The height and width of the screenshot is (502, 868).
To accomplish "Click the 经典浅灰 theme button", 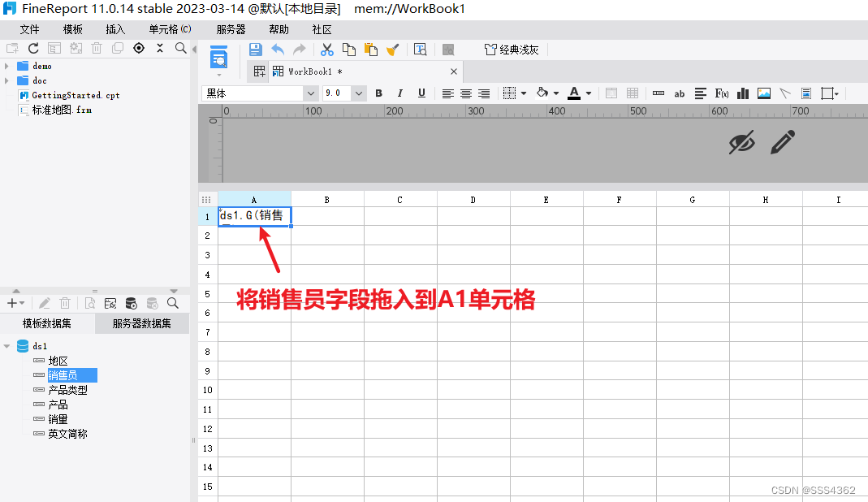I will (512, 50).
